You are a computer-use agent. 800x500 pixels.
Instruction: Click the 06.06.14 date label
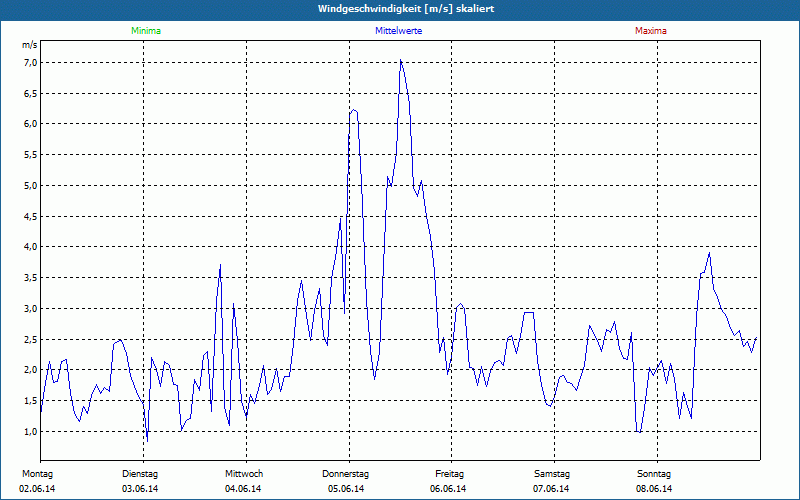coord(448,489)
